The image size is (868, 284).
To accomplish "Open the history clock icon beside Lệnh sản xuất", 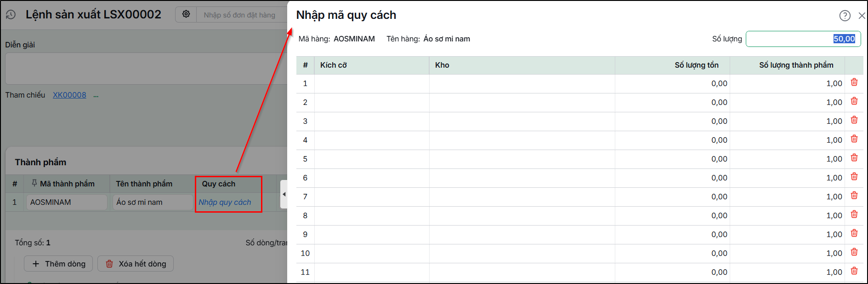I will pyautogui.click(x=11, y=15).
